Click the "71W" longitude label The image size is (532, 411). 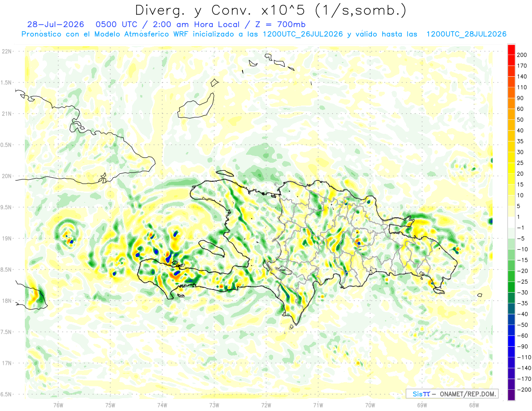318,405
